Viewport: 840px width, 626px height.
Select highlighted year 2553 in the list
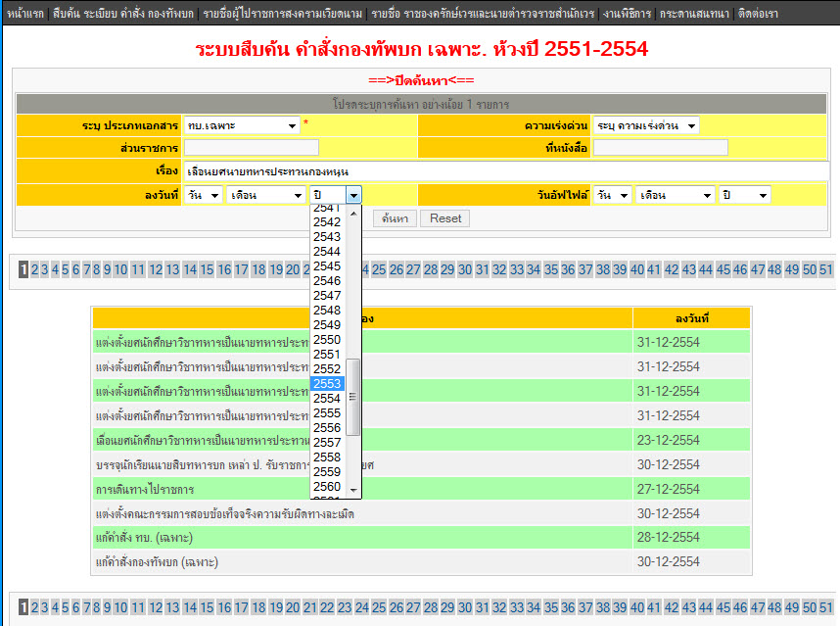tap(327, 384)
